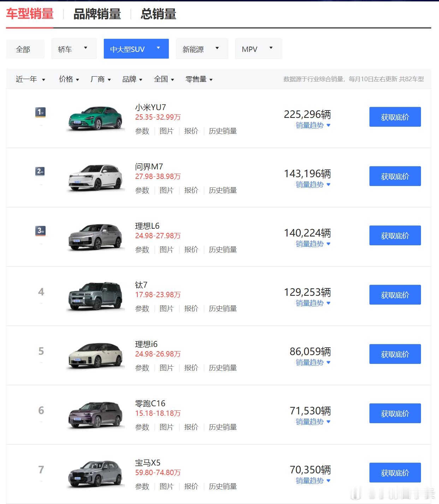Expand 销量趋势 for 宝马X5

[313, 481]
